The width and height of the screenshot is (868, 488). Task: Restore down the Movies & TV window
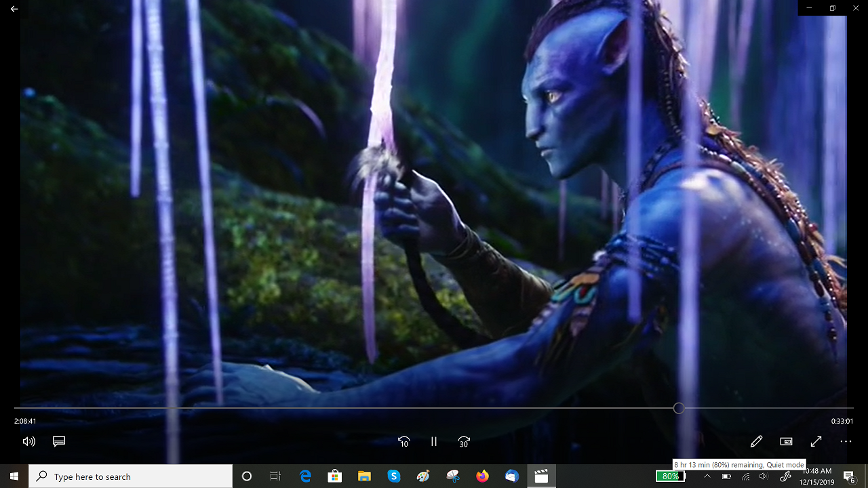[x=833, y=8]
